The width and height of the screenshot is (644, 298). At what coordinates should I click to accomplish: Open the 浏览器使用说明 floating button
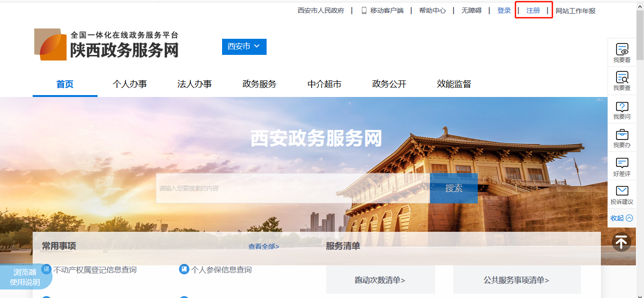point(25,277)
